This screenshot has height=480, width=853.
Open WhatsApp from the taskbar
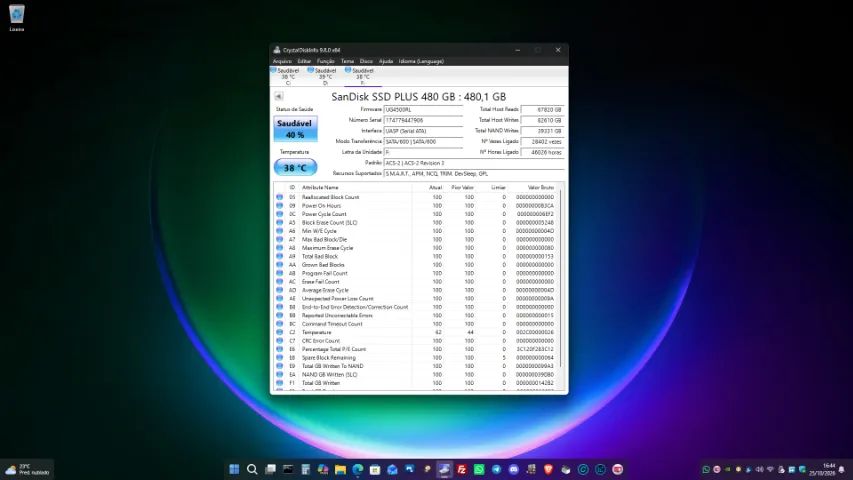[x=479, y=469]
